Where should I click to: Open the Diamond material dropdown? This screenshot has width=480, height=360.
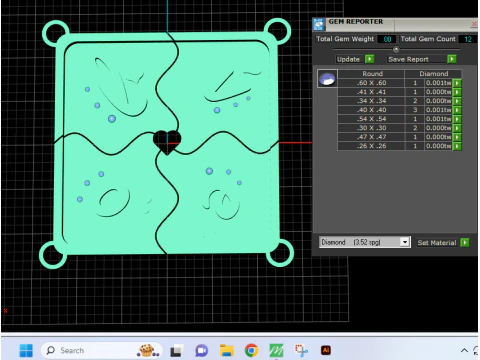click(x=405, y=242)
